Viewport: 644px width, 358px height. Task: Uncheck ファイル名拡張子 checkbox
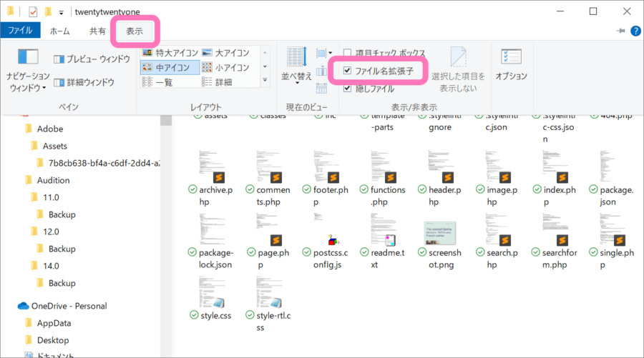(348, 71)
